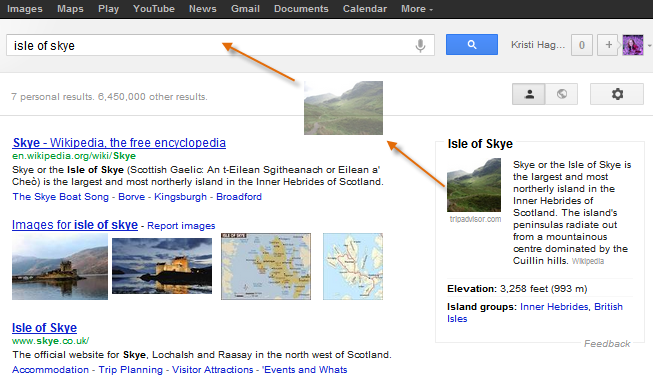Open the night castle image thumbnail
The width and height of the screenshot is (653, 379).
[162, 266]
